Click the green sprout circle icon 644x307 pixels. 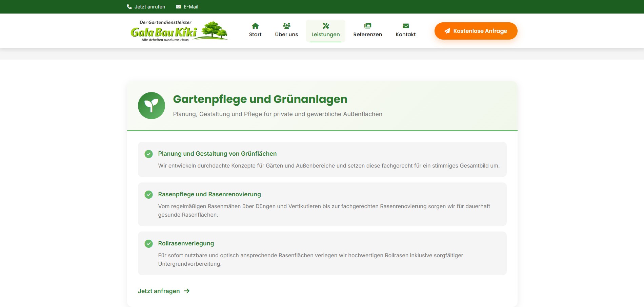tap(152, 106)
